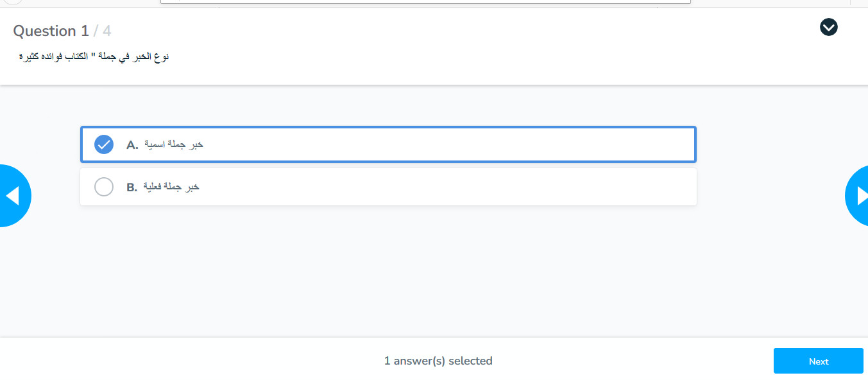Click the partial circle icon at top-left
Viewport: 868px width, 380px height.
13,2
